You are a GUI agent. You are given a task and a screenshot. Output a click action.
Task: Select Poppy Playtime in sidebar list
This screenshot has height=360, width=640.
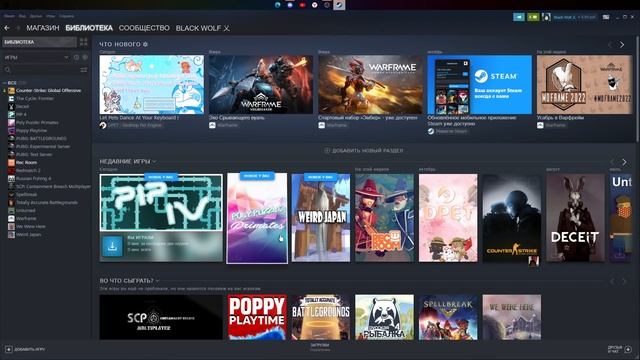pos(28,131)
